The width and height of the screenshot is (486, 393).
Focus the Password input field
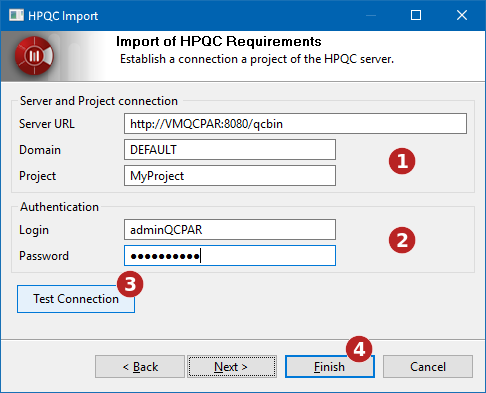(230, 256)
